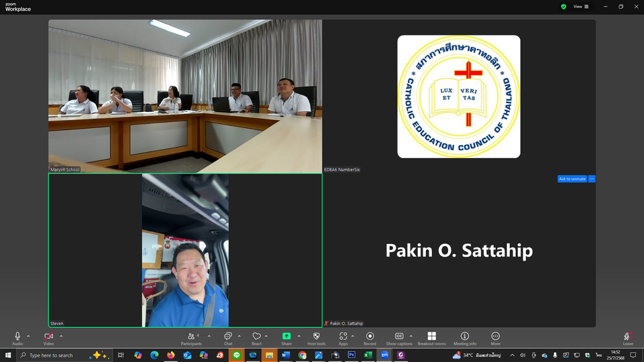
Task: Expand video options arrow beside Video
Action: pos(61,336)
